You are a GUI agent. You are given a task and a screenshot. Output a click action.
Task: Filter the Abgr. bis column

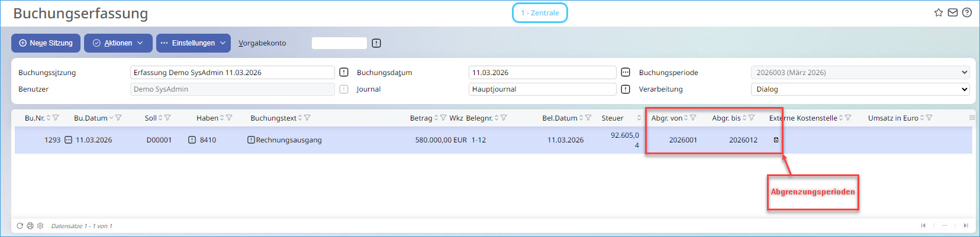click(752, 118)
